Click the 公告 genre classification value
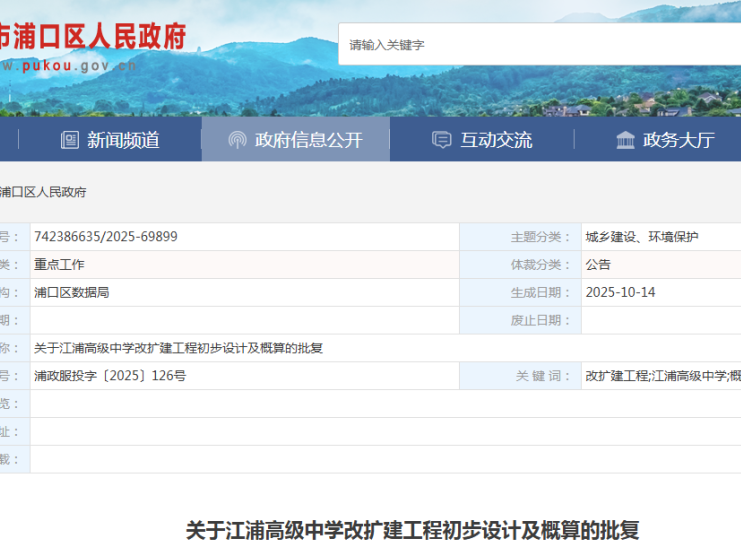 coord(598,265)
